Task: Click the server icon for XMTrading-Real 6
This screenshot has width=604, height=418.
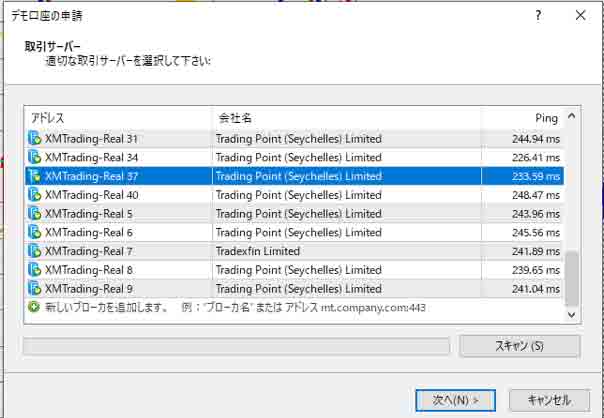Action: point(34,232)
